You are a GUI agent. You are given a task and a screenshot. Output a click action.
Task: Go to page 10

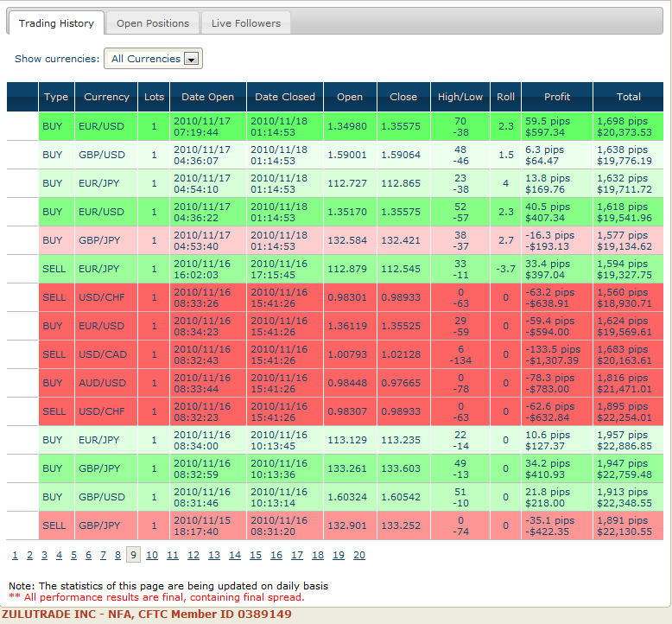[x=152, y=555]
